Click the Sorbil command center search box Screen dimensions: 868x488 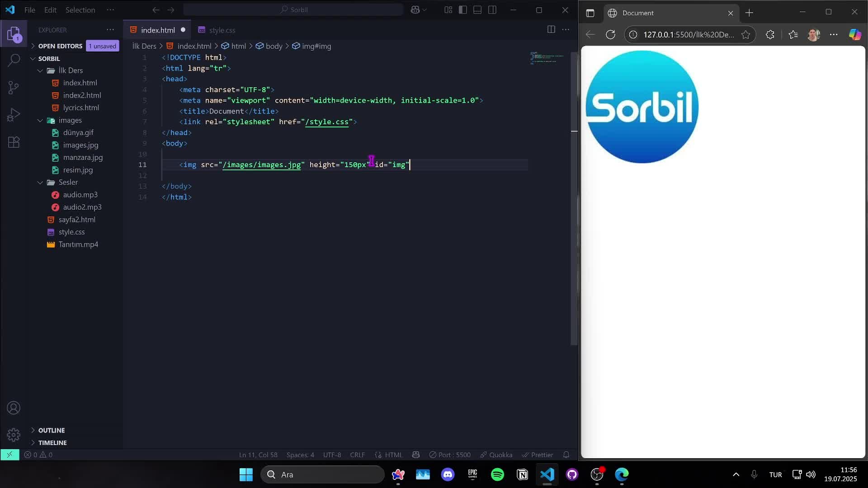[293, 10]
